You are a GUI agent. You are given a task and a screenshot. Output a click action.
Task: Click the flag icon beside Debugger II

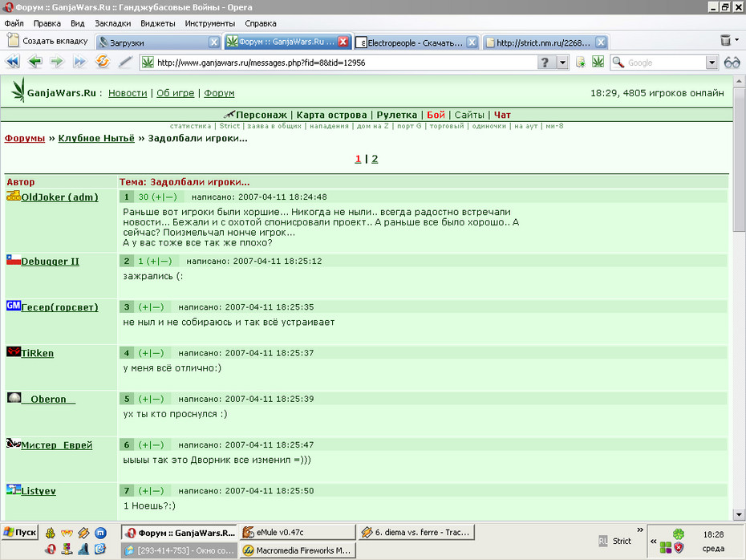point(14,259)
